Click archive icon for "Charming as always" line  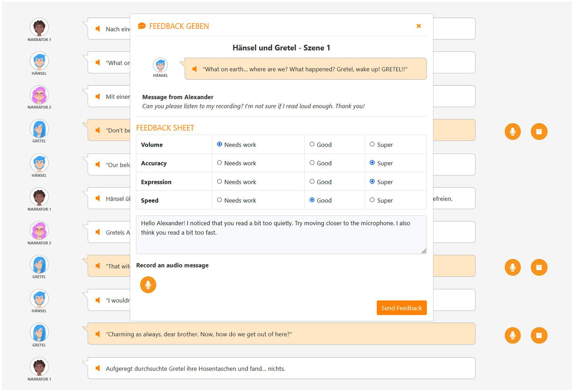click(x=539, y=335)
